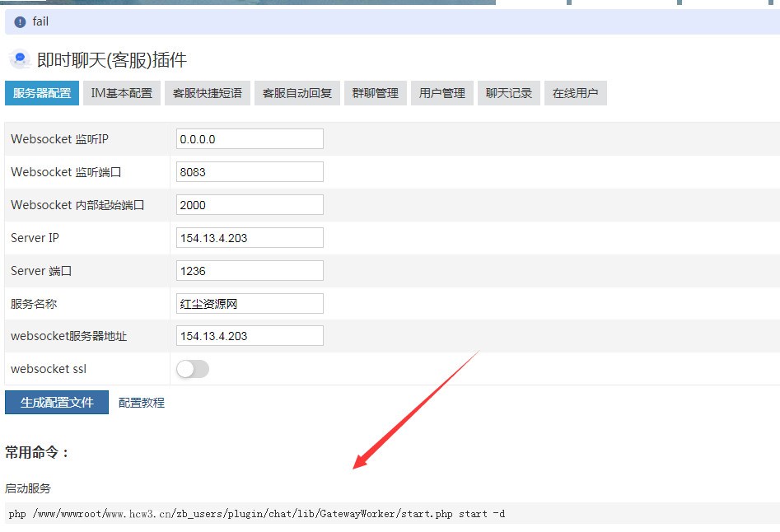Focus the Websocket 监听IP field
The height and width of the screenshot is (532, 780).
pyautogui.click(x=250, y=138)
